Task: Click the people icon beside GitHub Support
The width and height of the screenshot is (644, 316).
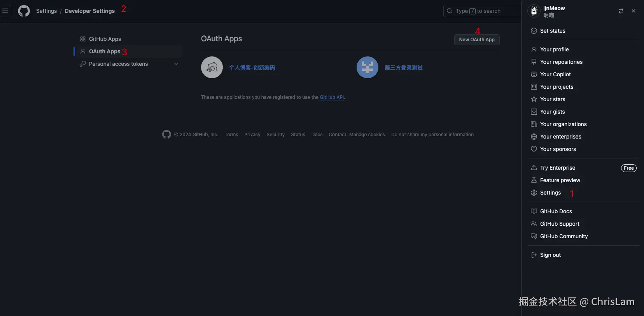Action: click(534, 224)
